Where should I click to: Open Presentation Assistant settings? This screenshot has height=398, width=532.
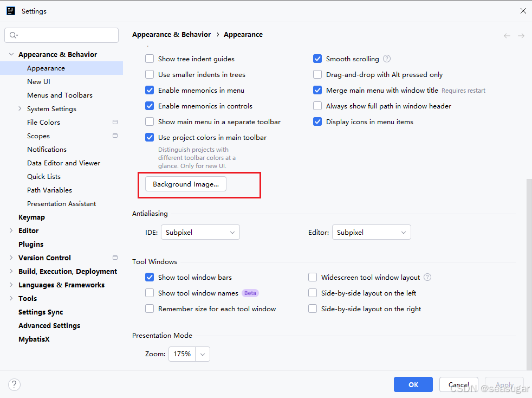coord(61,204)
